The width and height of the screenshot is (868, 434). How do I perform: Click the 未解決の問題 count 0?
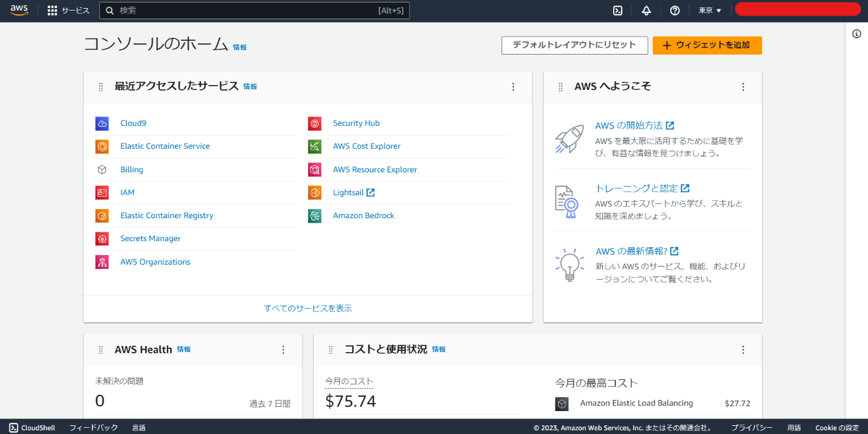pyautogui.click(x=100, y=401)
